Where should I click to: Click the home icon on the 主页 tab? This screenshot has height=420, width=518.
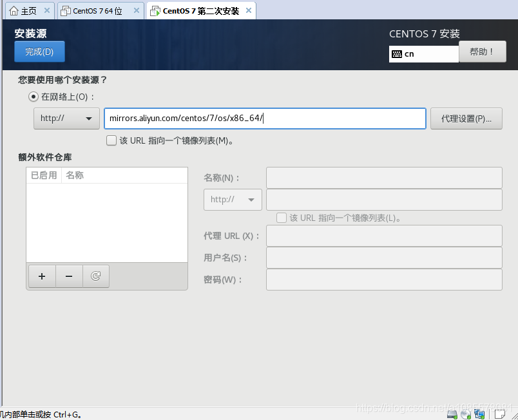(x=14, y=11)
